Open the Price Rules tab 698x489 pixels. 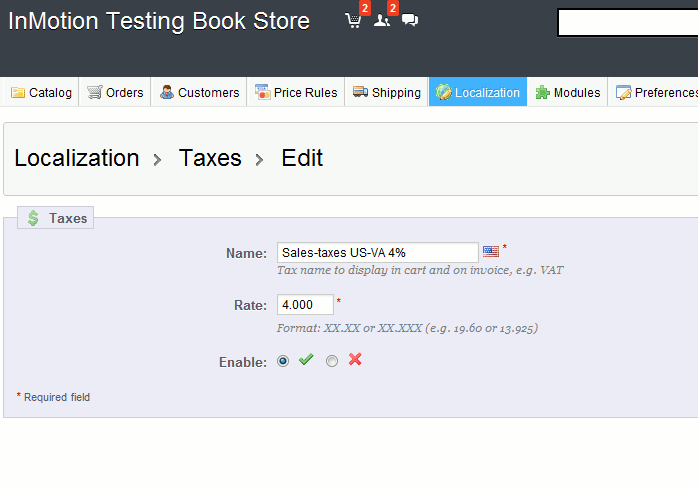296,93
